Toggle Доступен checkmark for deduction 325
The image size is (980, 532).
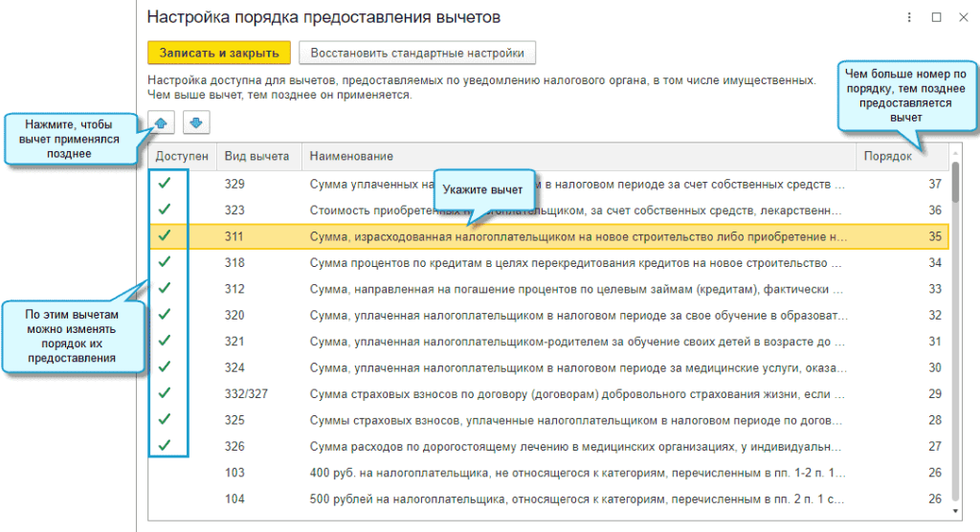coord(165,419)
